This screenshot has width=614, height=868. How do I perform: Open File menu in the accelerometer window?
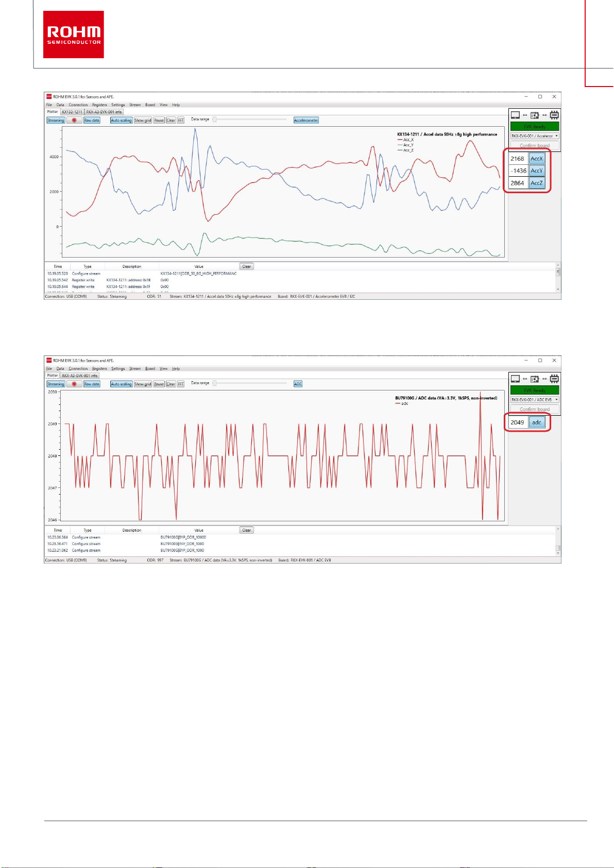click(x=49, y=105)
